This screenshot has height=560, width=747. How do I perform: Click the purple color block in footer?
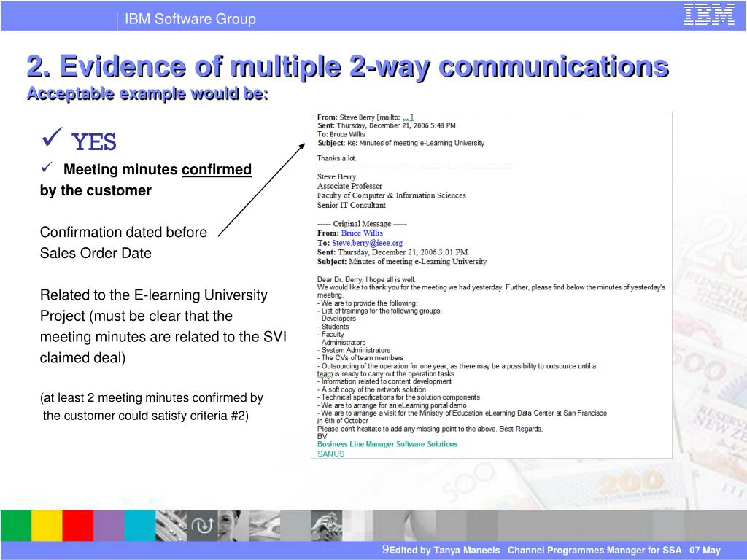point(109,525)
